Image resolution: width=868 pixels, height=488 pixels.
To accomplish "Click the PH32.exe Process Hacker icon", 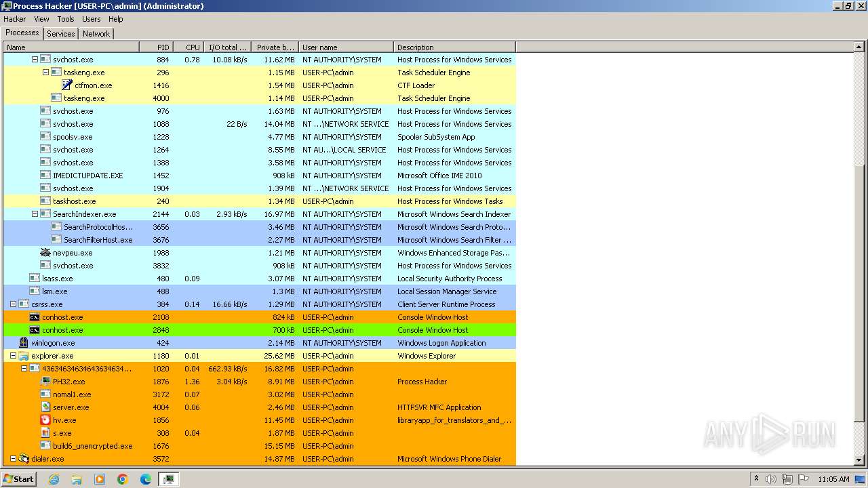I will (x=45, y=382).
